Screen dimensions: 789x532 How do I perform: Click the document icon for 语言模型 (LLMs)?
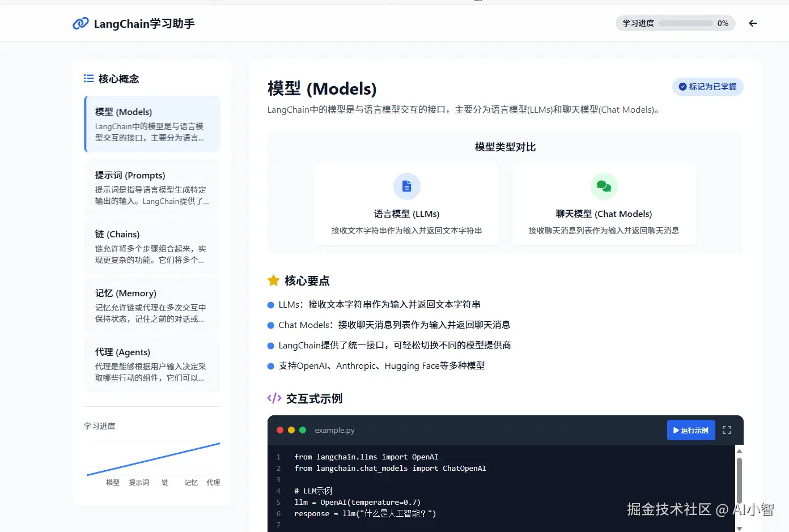point(407,186)
